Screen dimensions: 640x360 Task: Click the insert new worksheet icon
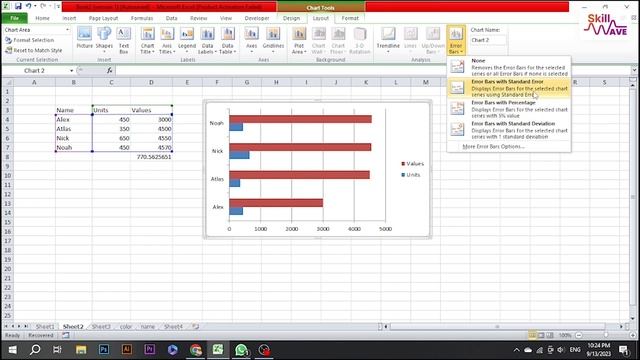pos(196,327)
